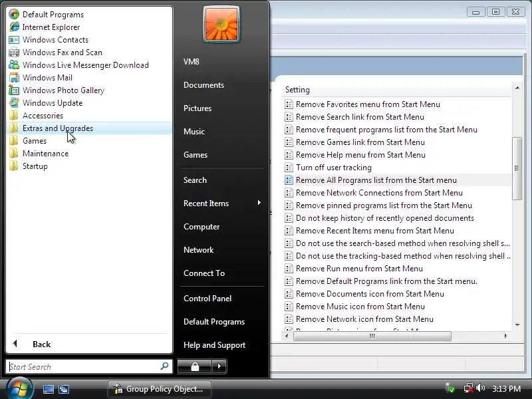Click Connect To in Start menu
This screenshot has width=532, height=399.
[x=204, y=273]
